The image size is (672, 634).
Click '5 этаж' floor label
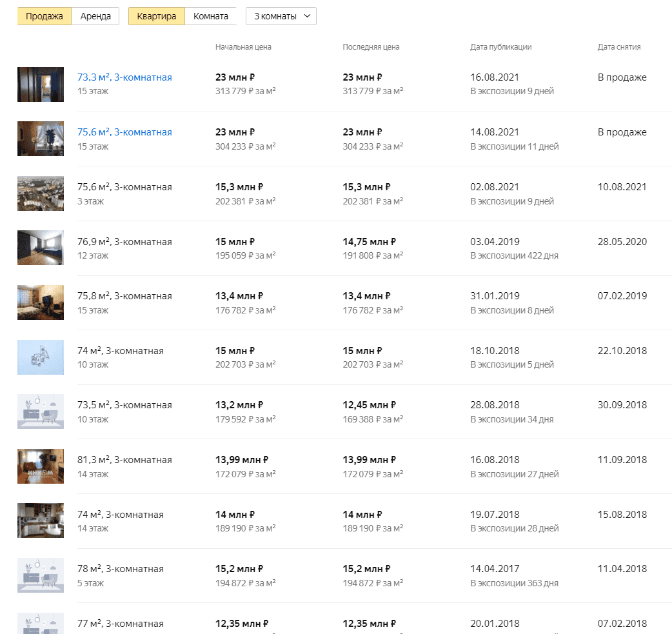pyautogui.click(x=90, y=583)
